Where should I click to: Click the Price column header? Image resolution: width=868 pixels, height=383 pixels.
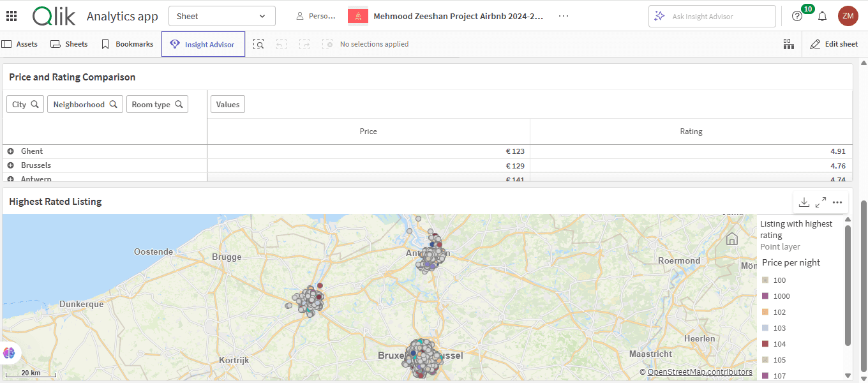[x=368, y=131]
